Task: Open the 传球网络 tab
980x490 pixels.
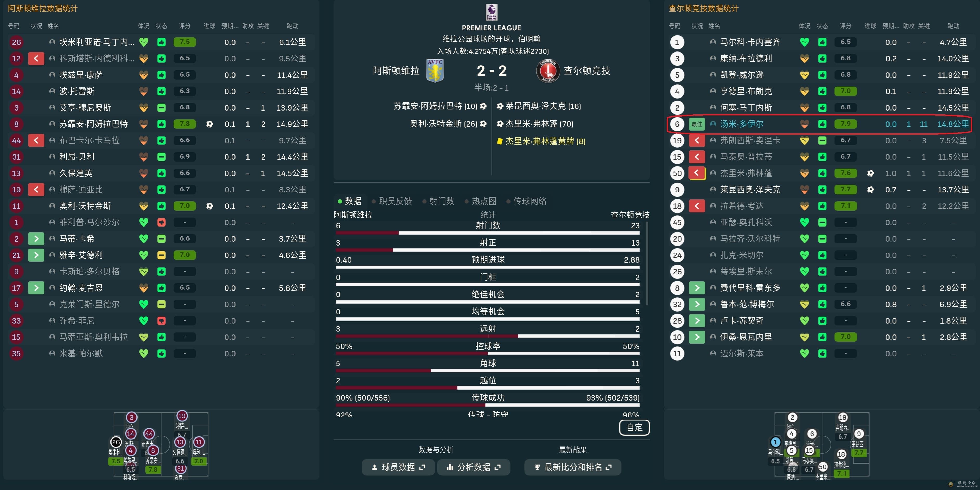Action: [x=526, y=201]
